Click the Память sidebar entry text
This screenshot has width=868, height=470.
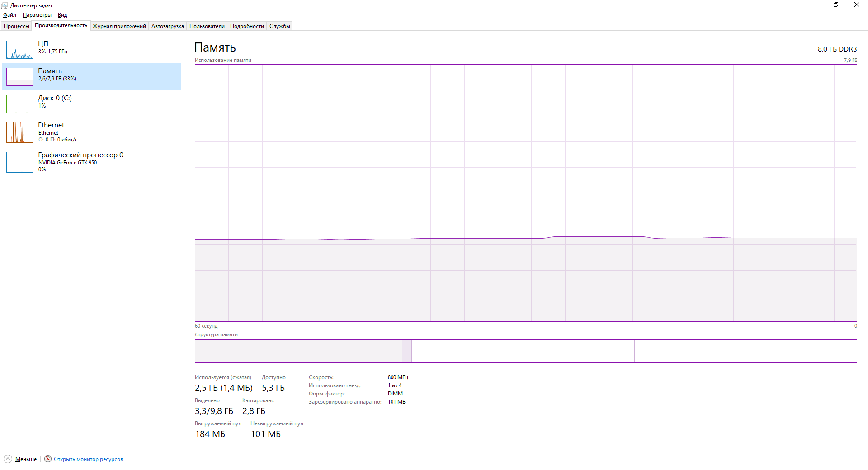point(50,71)
